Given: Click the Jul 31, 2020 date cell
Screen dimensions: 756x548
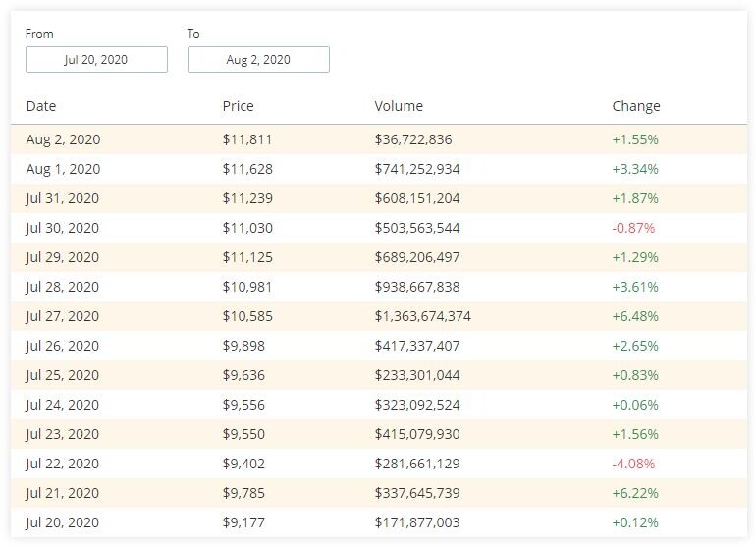Looking at the screenshot, I should tap(63, 198).
